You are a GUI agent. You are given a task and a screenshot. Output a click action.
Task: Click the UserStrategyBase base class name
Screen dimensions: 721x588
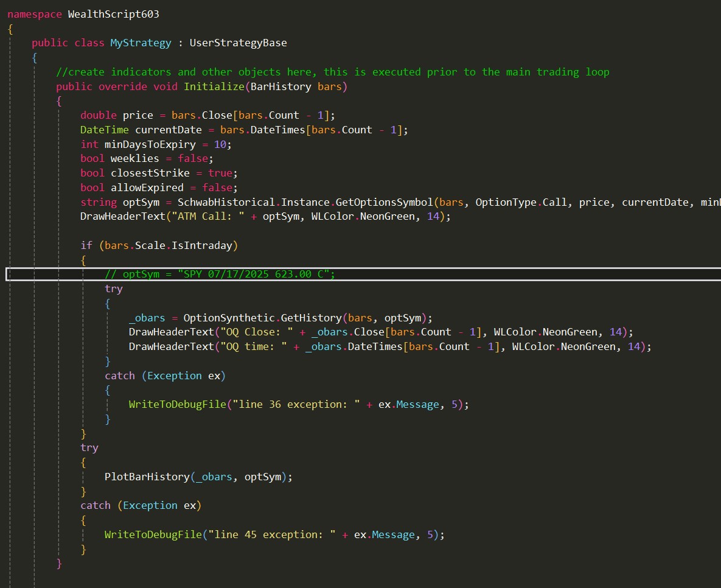click(238, 43)
